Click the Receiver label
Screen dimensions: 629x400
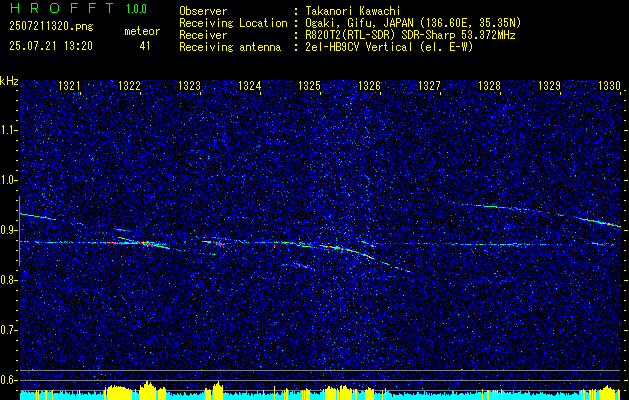pyautogui.click(x=203, y=35)
